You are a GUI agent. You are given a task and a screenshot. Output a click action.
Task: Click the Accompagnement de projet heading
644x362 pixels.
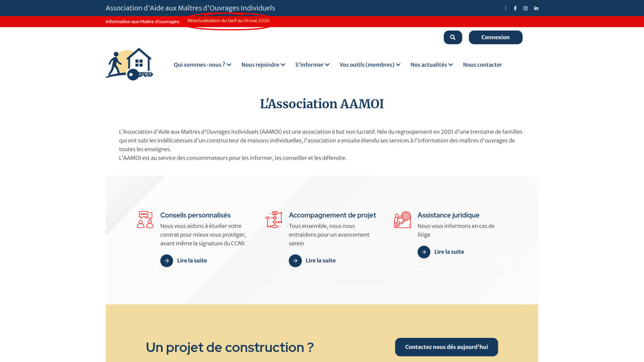(x=332, y=215)
